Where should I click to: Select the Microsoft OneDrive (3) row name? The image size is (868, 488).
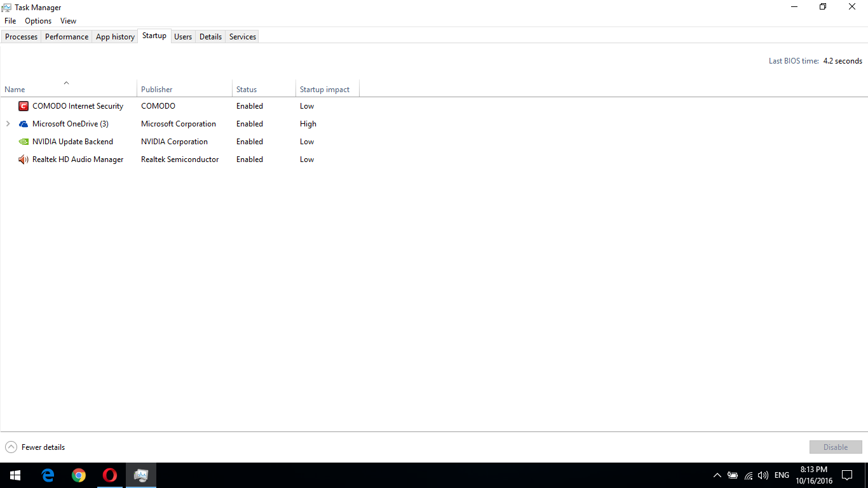(71, 124)
